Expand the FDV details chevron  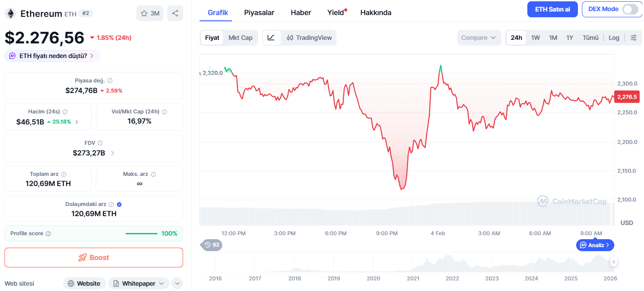click(x=113, y=153)
